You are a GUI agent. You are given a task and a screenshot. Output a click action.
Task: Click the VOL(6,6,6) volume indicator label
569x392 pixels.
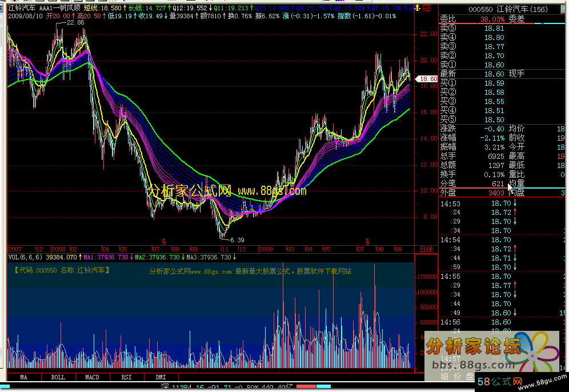click(x=25, y=257)
